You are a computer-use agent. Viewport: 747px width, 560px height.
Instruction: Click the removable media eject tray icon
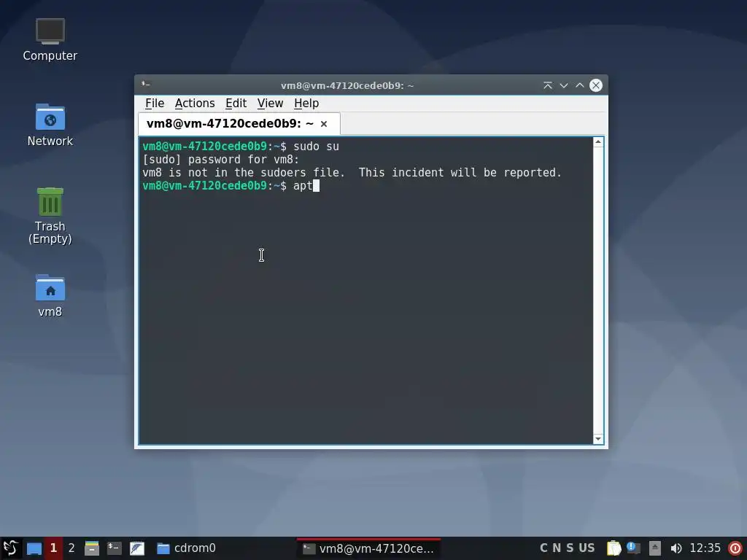(x=655, y=548)
